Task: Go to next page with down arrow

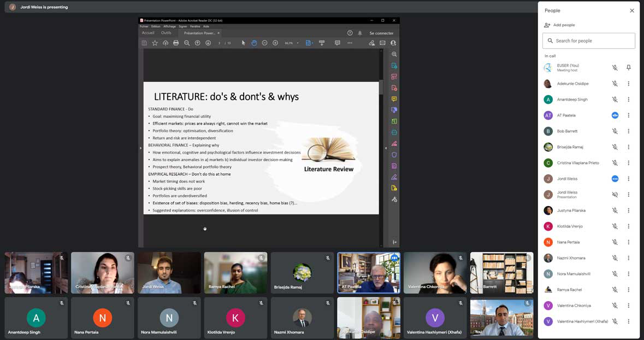Action: click(208, 43)
